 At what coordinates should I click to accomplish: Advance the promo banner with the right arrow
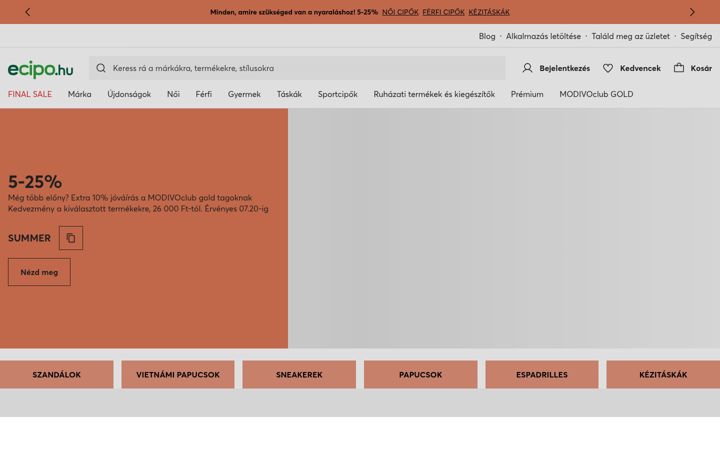coord(692,12)
